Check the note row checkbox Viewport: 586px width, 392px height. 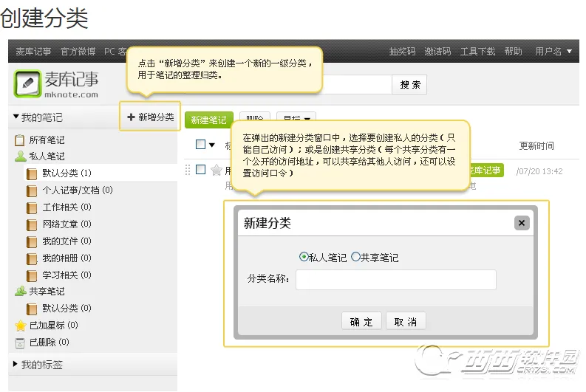(x=200, y=170)
